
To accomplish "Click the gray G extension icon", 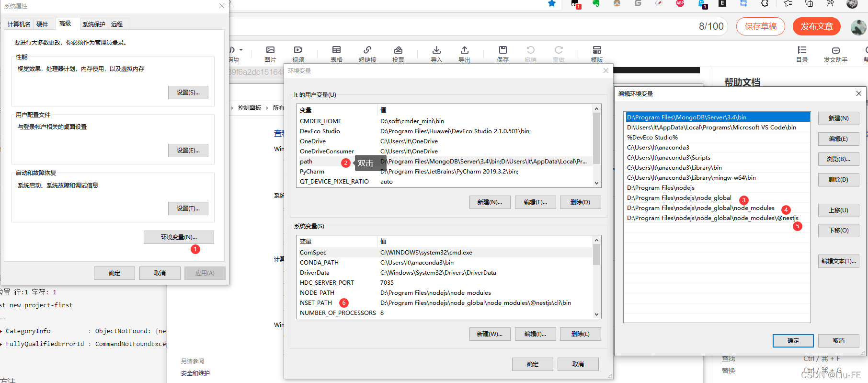I will [x=638, y=3].
